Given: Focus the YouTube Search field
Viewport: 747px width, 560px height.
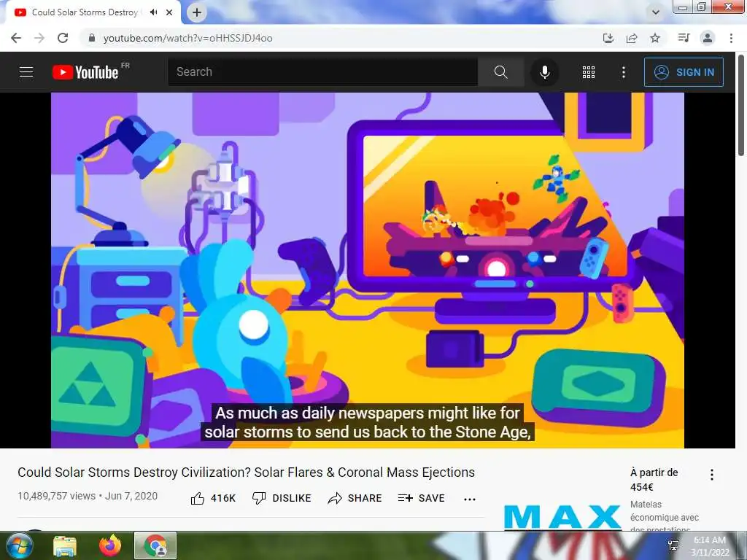Looking at the screenshot, I should (322, 72).
